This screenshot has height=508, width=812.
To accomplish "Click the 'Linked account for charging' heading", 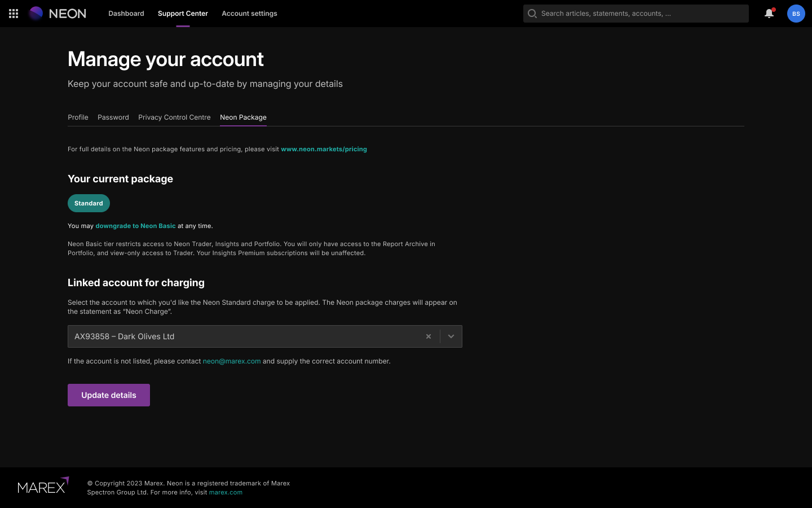I will [136, 283].
